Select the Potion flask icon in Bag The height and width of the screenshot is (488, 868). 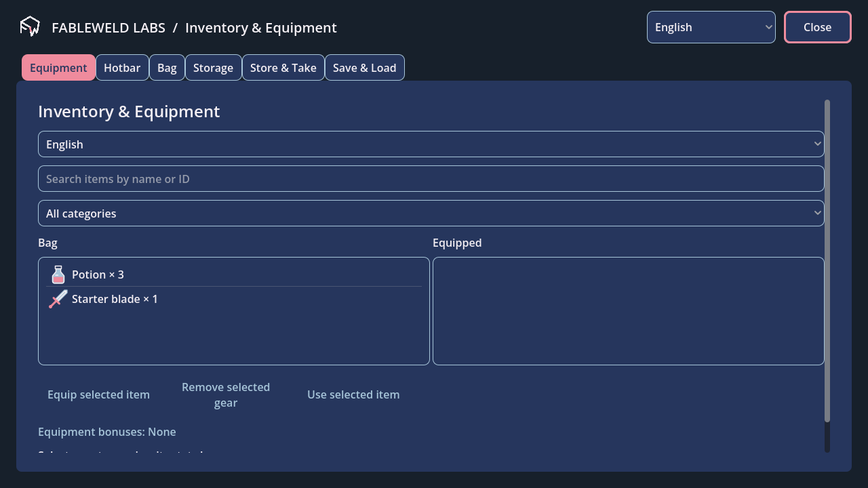pos(58,274)
